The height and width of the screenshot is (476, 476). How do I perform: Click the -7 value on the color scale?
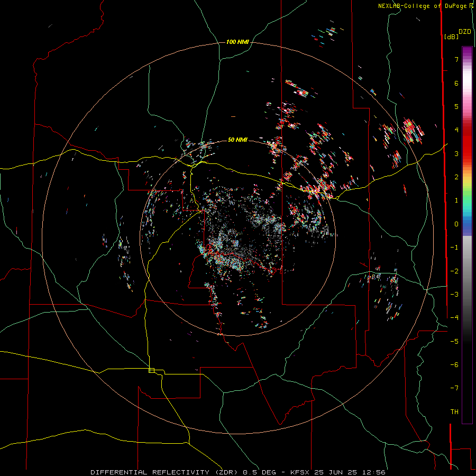coord(454,388)
